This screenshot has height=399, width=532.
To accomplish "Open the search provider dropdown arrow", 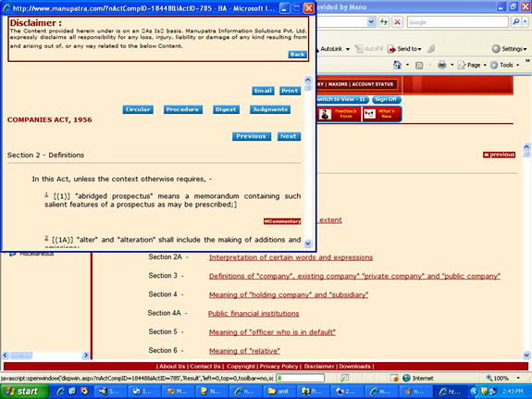I will tap(526, 22).
